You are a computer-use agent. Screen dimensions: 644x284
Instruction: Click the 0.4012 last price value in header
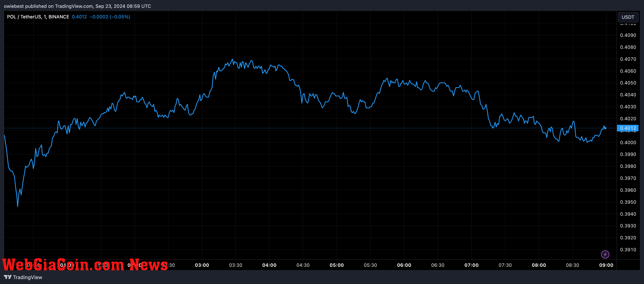tap(79, 17)
